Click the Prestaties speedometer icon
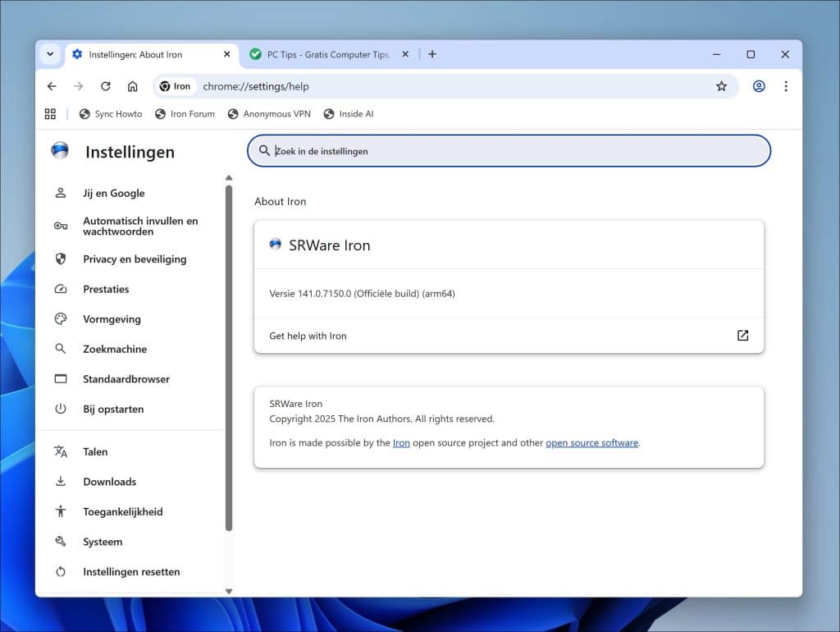This screenshot has width=840, height=632. (x=60, y=289)
